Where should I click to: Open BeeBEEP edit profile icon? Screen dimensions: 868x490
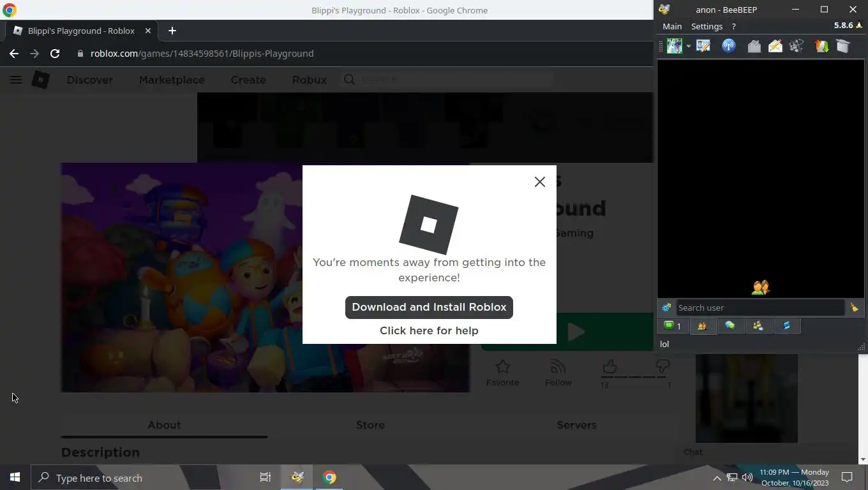pyautogui.click(x=703, y=46)
